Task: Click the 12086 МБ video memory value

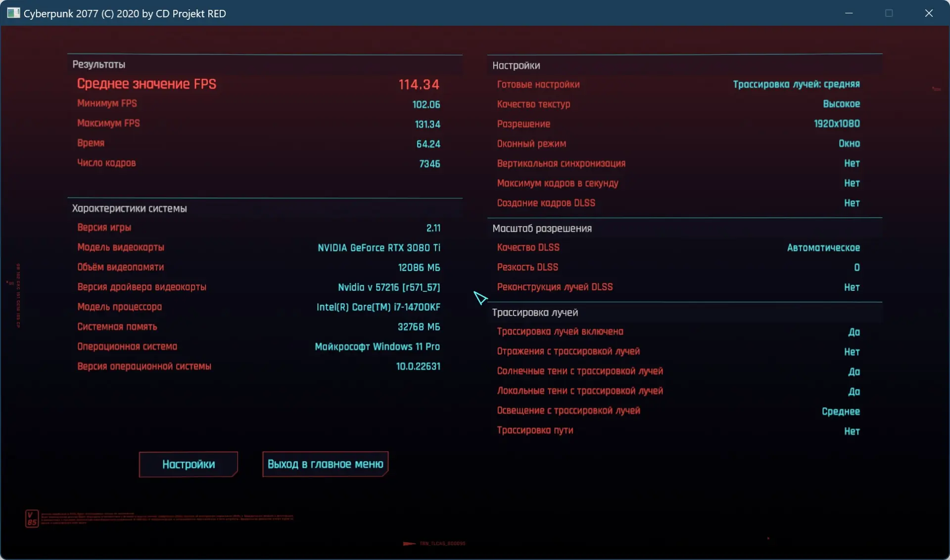Action: point(419,268)
